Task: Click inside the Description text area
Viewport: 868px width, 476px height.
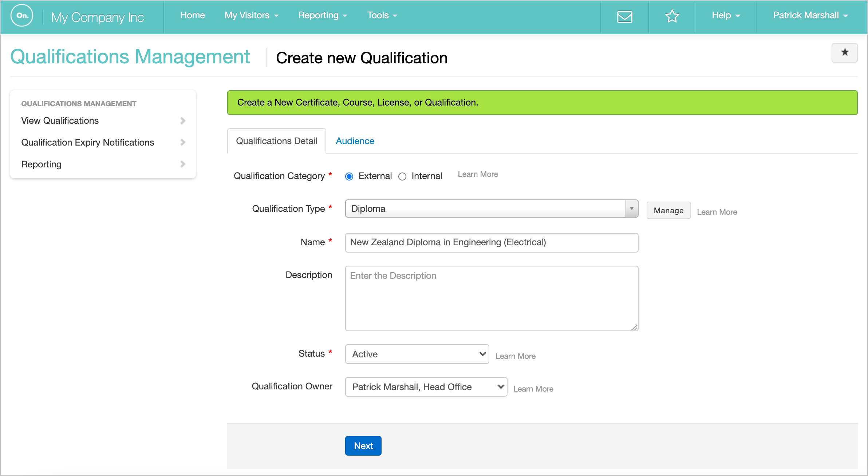Action: 491,298
